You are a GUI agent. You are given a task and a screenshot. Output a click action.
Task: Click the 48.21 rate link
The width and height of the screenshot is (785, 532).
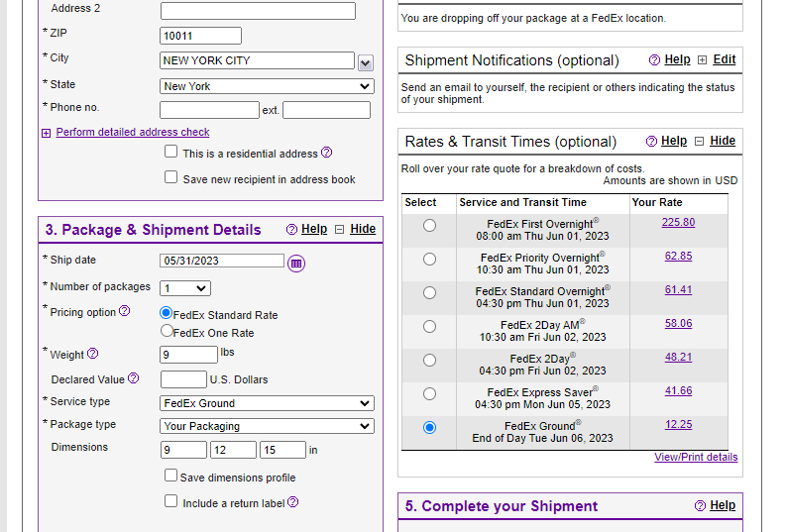click(x=678, y=357)
